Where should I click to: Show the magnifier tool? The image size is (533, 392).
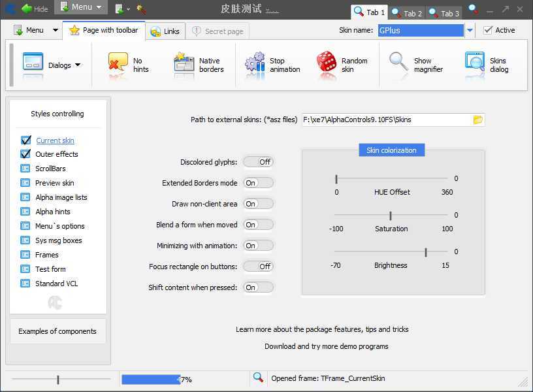click(x=398, y=63)
